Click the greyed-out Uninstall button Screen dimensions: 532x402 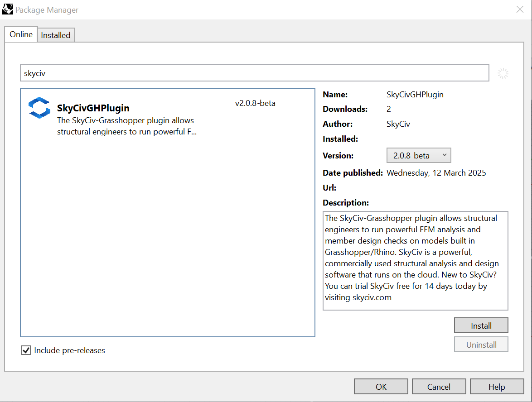point(481,345)
